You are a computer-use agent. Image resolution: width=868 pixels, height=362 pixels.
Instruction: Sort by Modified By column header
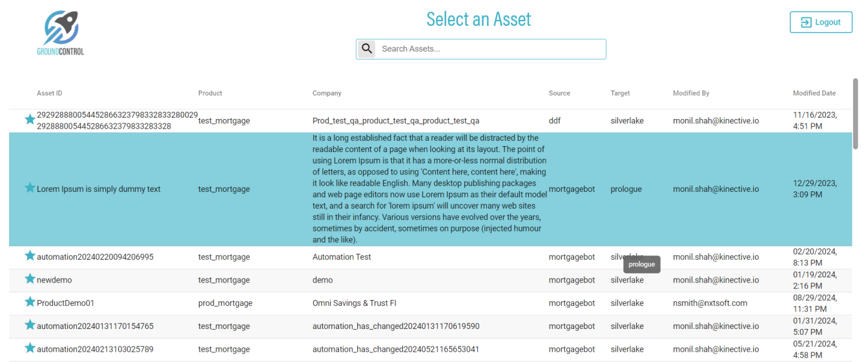(691, 93)
